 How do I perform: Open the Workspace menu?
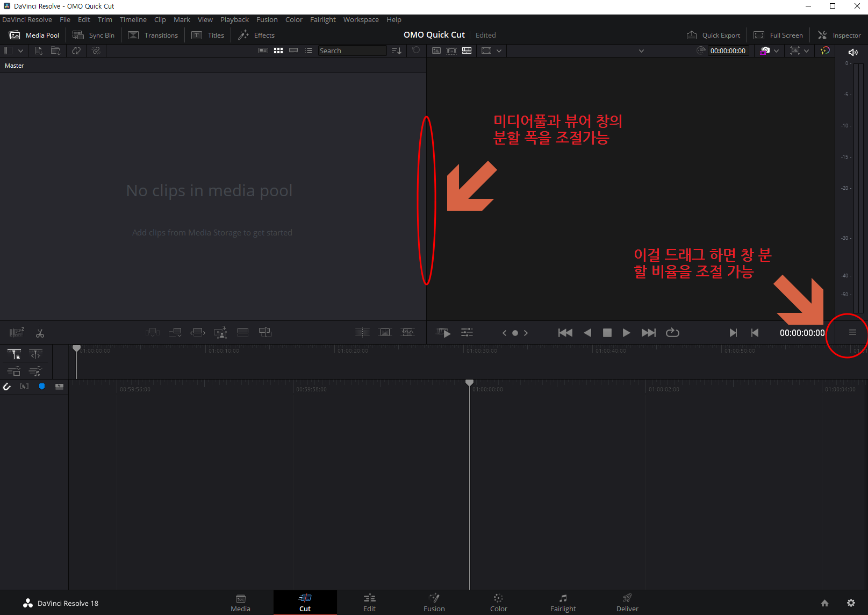(x=361, y=19)
